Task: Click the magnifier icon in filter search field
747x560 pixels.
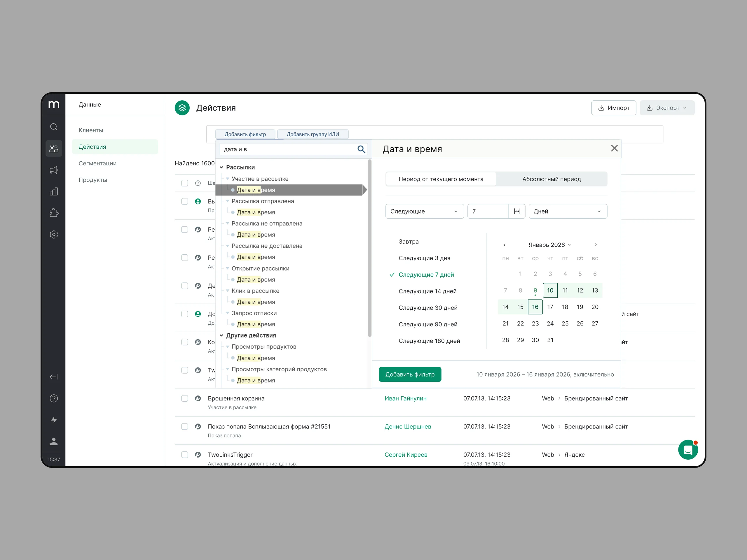Action: click(x=361, y=149)
